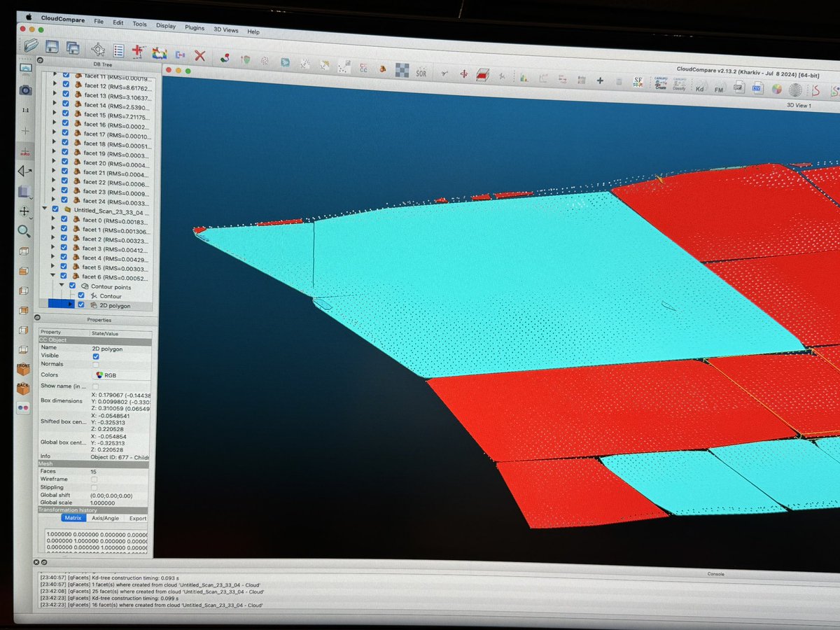Uncheck the 2D polygon tree checkbox
This screenshot has width=840, height=630.
(80, 305)
